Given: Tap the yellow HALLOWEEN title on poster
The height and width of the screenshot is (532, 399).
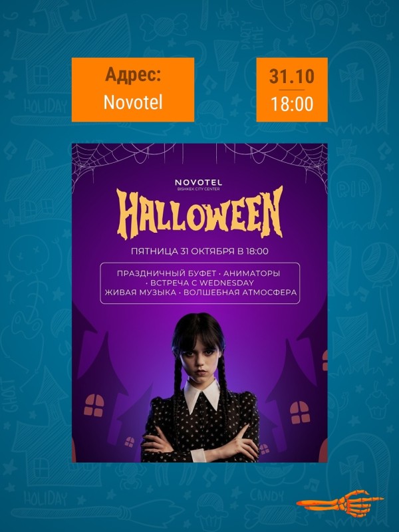Looking at the screenshot, I should coord(199,213).
